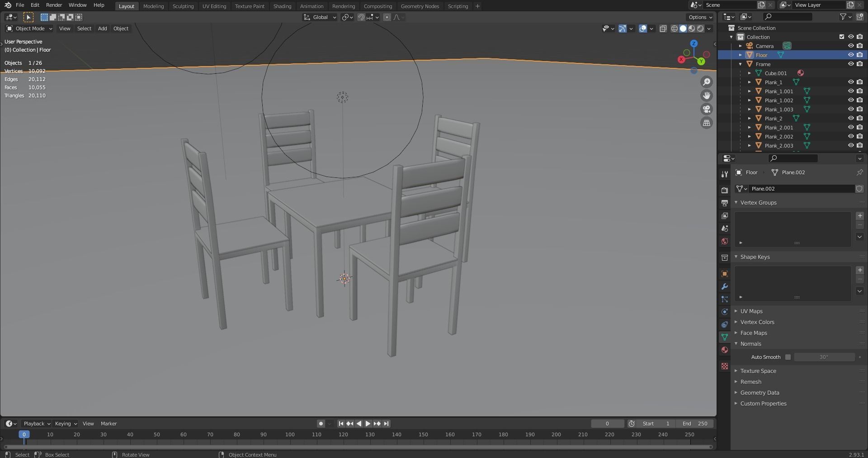The height and width of the screenshot is (458, 868).
Task: Add a new shape key plus icon
Action: pyautogui.click(x=860, y=270)
